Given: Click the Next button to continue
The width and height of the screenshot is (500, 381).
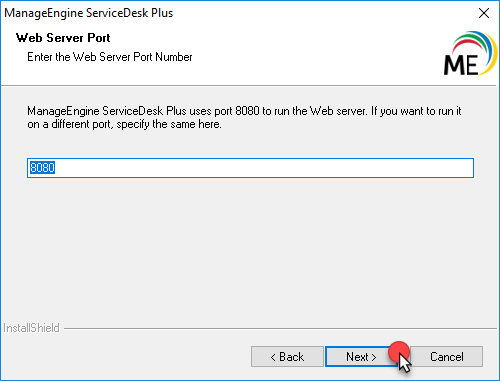Looking at the screenshot, I should click(x=361, y=357).
